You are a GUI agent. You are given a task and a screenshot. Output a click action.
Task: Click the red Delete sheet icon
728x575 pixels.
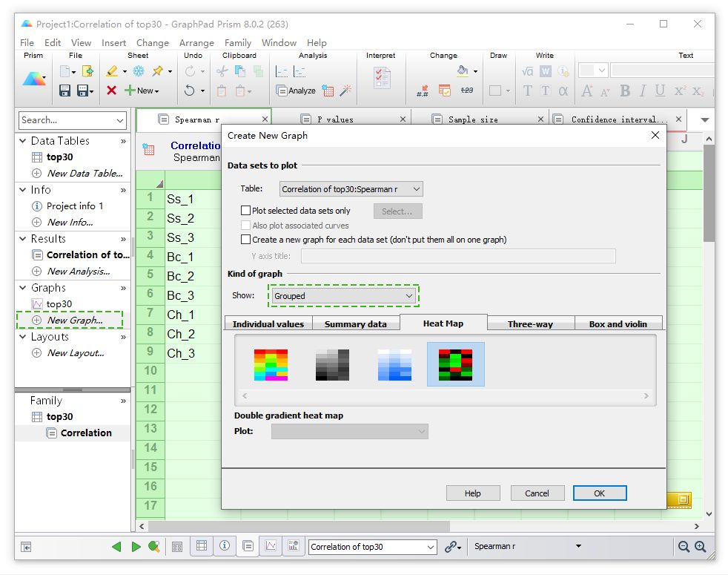(x=111, y=91)
